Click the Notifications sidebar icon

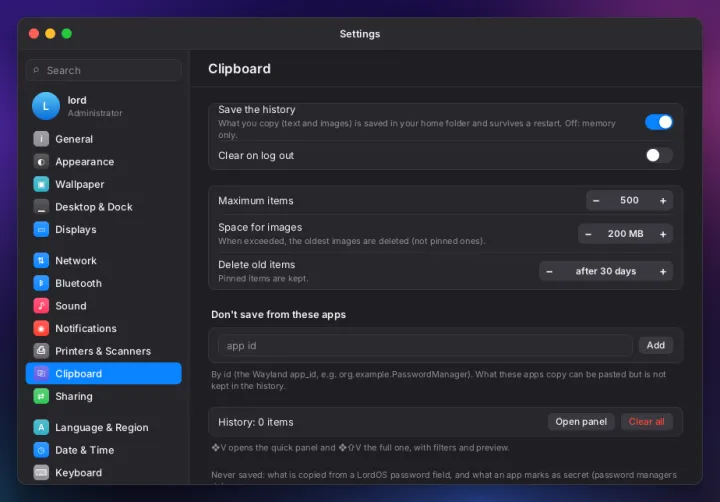(x=41, y=328)
